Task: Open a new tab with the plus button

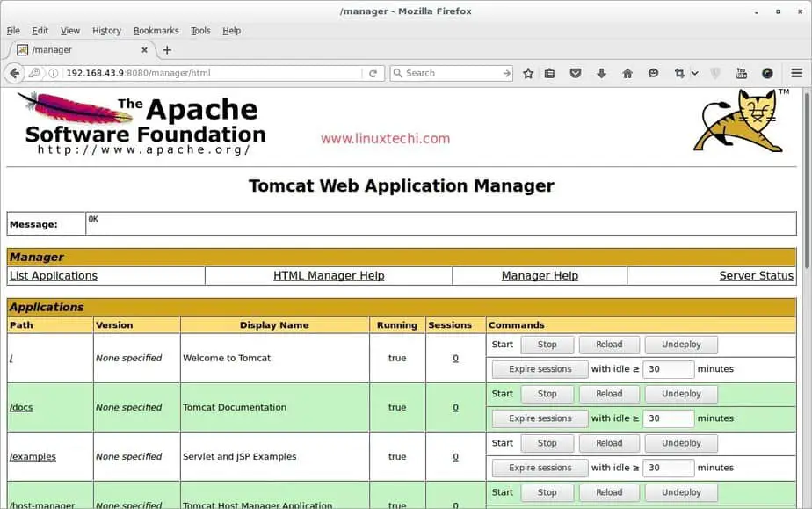Action: (x=167, y=50)
